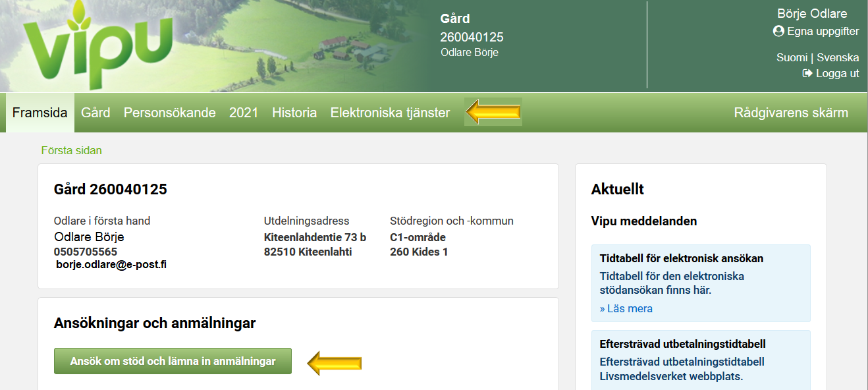The image size is (868, 390).
Task: Open the Läs mera link under Tidtabell
Action: [x=626, y=308]
